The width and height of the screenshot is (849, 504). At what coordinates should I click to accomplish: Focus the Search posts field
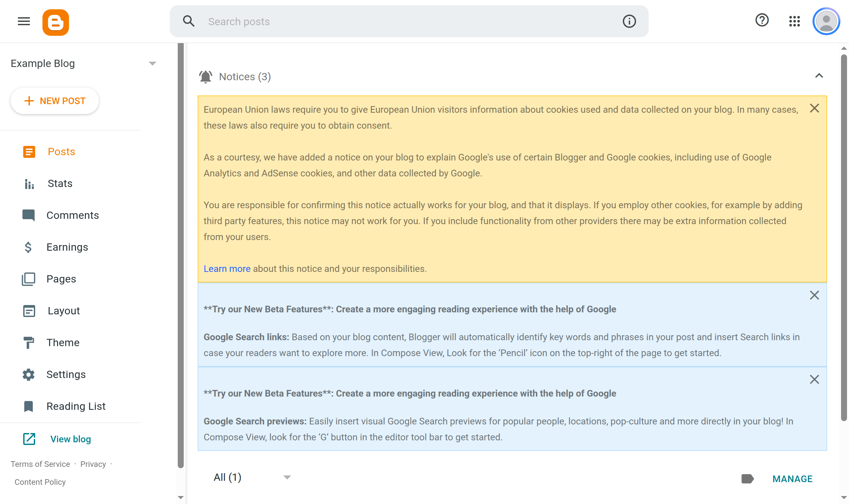(409, 22)
